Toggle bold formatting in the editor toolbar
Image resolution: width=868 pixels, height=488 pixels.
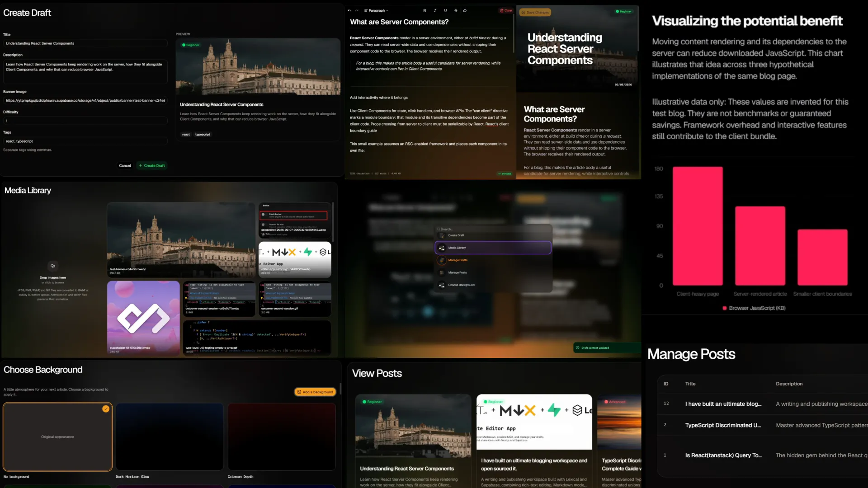click(425, 10)
